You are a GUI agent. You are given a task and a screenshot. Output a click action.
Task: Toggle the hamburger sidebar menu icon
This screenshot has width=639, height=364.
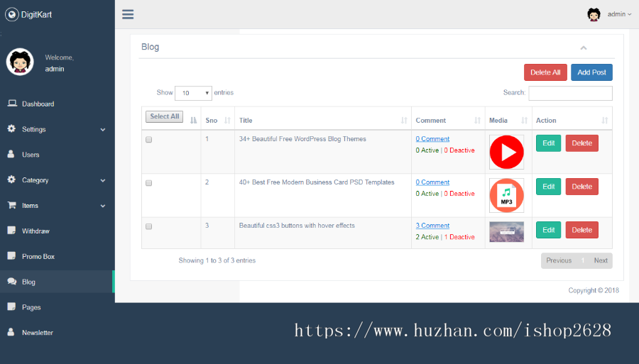coord(128,15)
